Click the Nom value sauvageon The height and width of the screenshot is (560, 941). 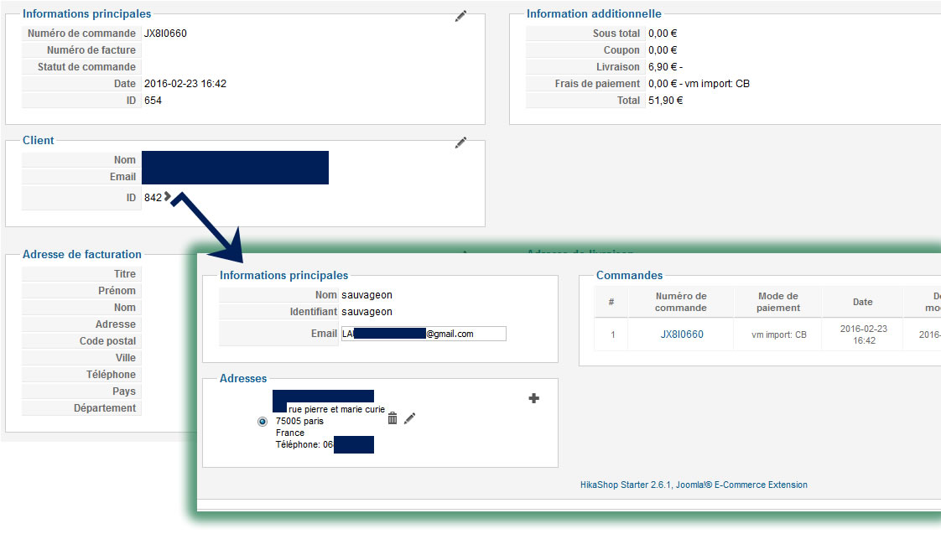367,294
